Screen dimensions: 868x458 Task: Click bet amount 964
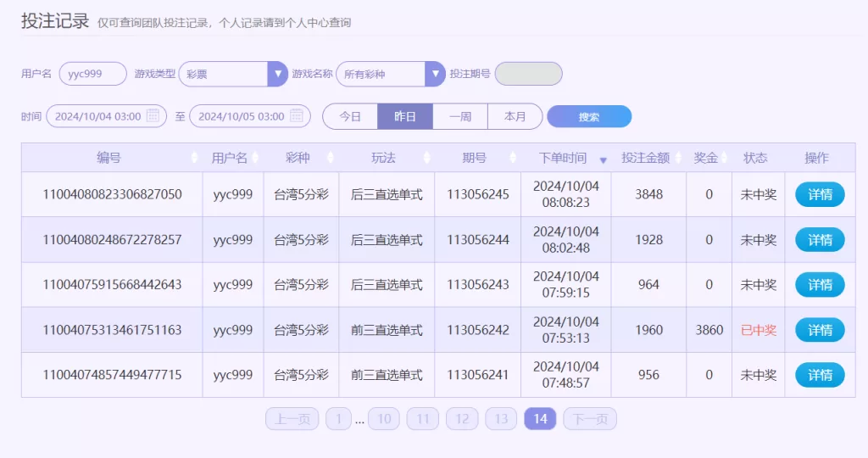(648, 285)
